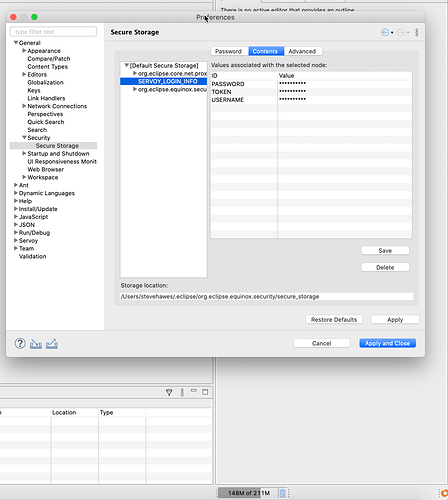The width and height of the screenshot is (448, 500).
Task: Click the Restore Defaults button
Action: pos(334,320)
